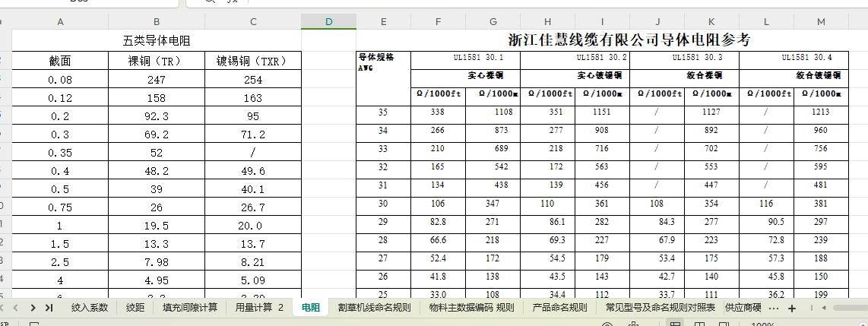The width and height of the screenshot is (868, 326).
Task: Select the 产品命名规则 sheet tab
Action: tap(560, 308)
